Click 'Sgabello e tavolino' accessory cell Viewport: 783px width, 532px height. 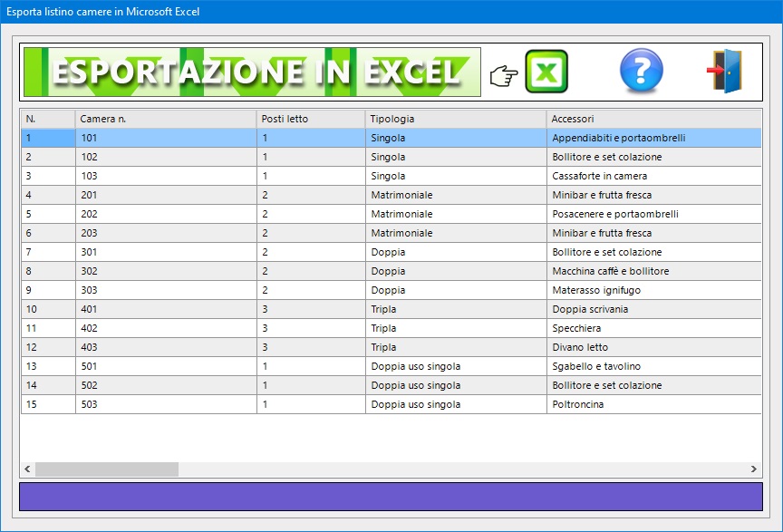(x=654, y=366)
